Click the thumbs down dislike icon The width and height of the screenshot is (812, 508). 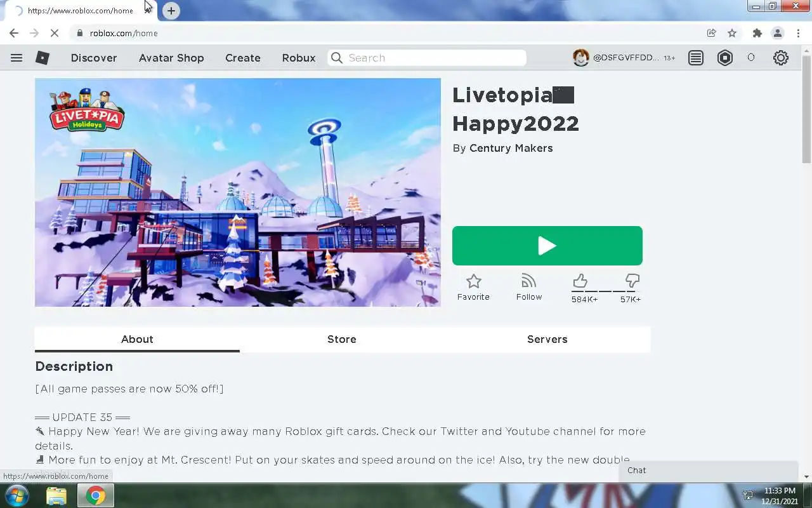click(x=632, y=281)
